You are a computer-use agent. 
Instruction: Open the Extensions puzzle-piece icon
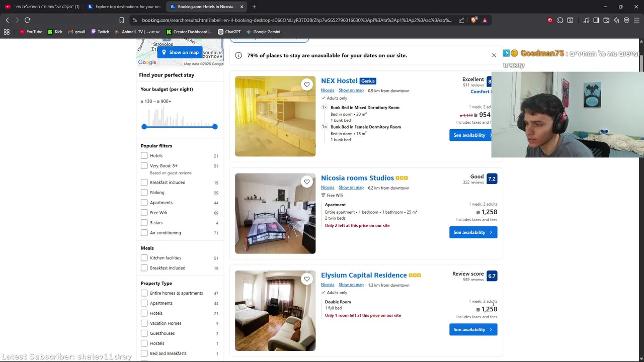point(560,20)
